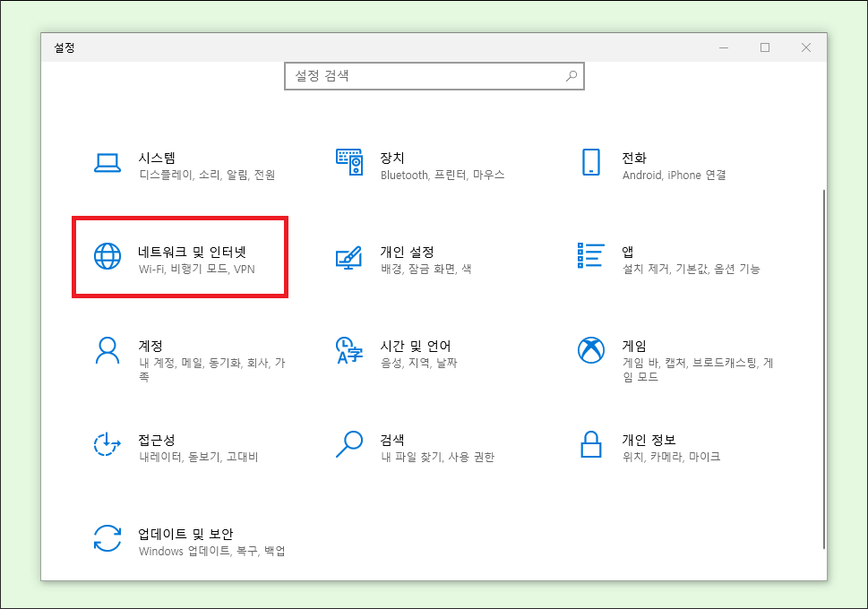Click the text 배경, 잠금 화면, 색
This screenshot has width=868, height=609.
point(426,269)
